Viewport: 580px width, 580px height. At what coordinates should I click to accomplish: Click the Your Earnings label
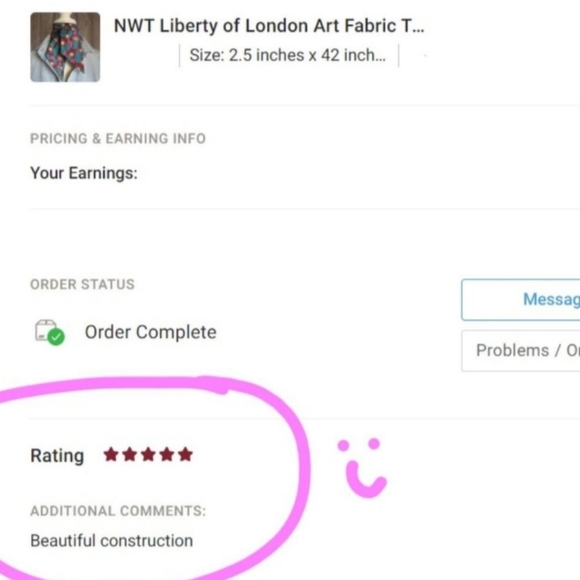coord(84,173)
